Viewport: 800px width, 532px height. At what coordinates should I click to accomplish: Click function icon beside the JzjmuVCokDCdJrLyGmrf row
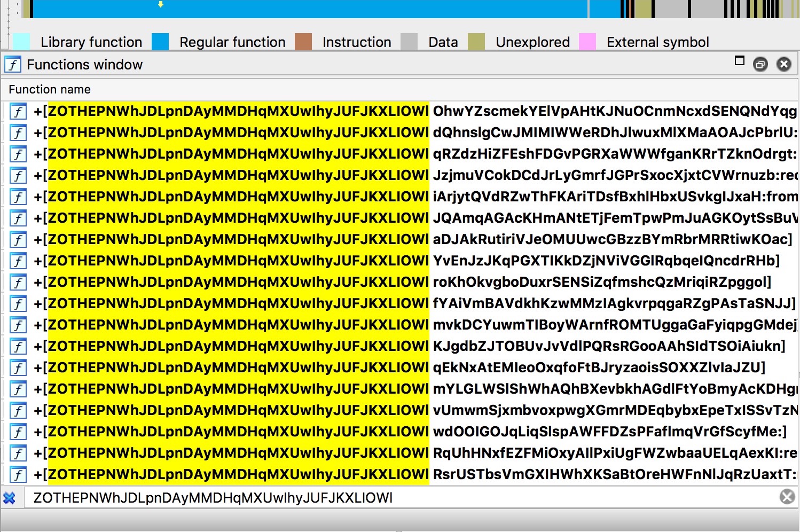tap(19, 175)
